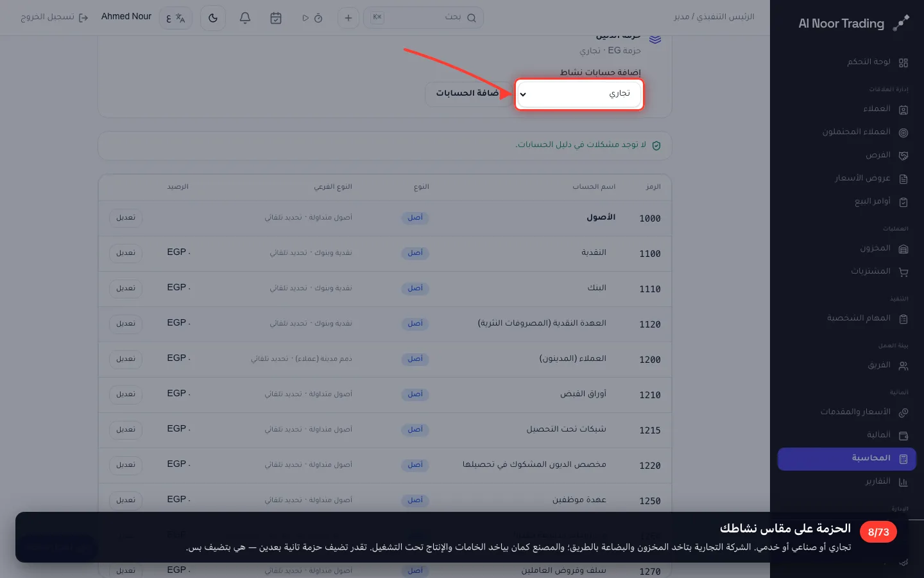Click the 8/73 tour step badge

[x=878, y=532]
